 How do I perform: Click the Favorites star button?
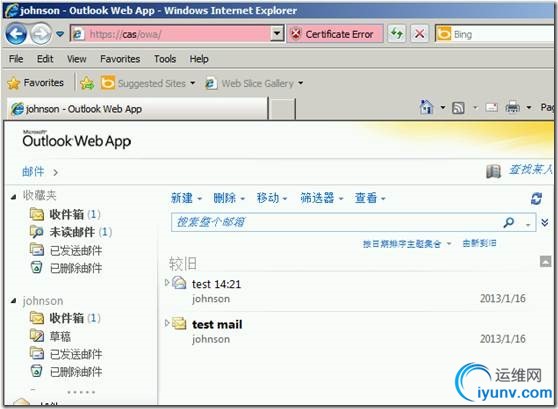tap(36, 83)
